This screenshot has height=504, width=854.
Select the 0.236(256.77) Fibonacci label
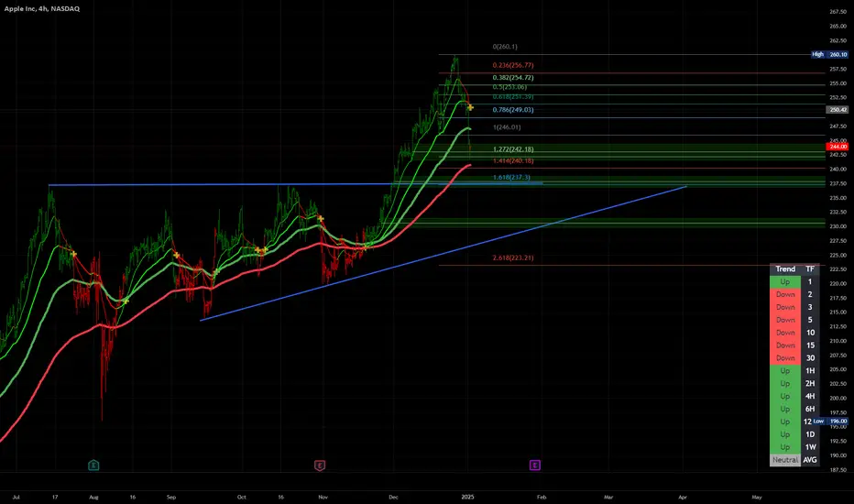click(513, 65)
